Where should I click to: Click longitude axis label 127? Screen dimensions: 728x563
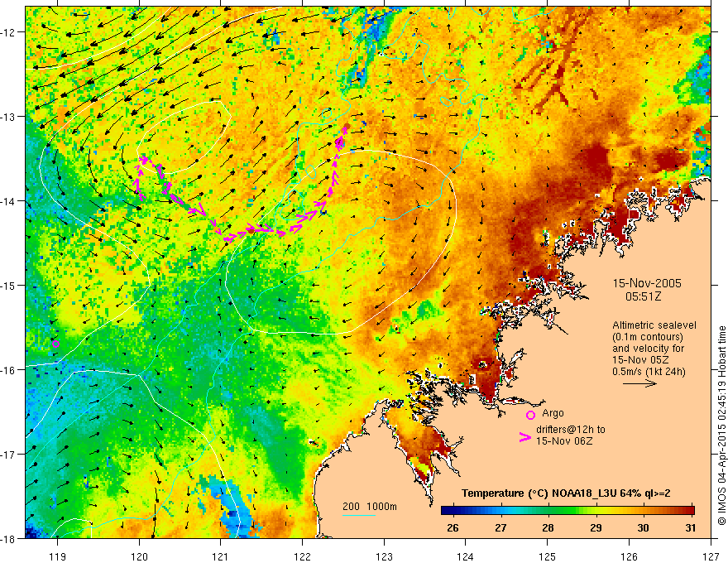(711, 556)
